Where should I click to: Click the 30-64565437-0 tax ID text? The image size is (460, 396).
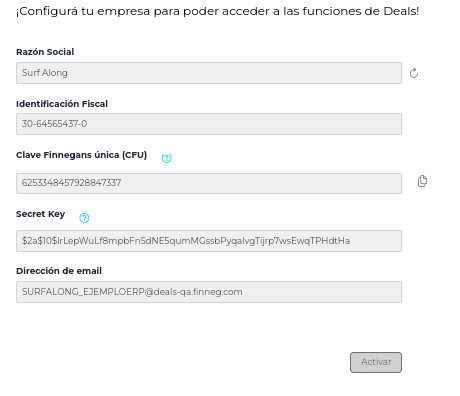tap(54, 124)
